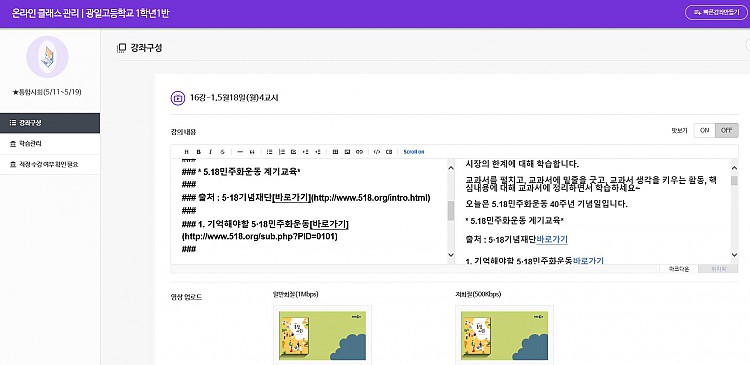
Task: Insert table from editor toolbar
Action: (335, 152)
